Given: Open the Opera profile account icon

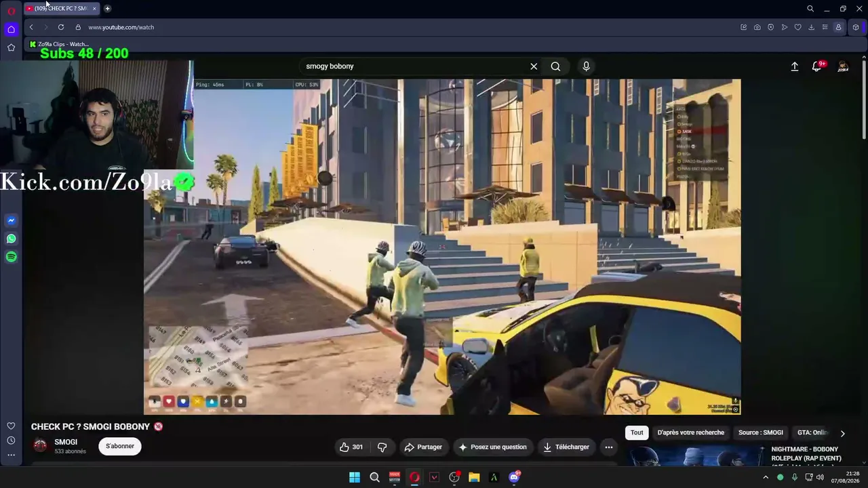Looking at the screenshot, I should click(838, 27).
